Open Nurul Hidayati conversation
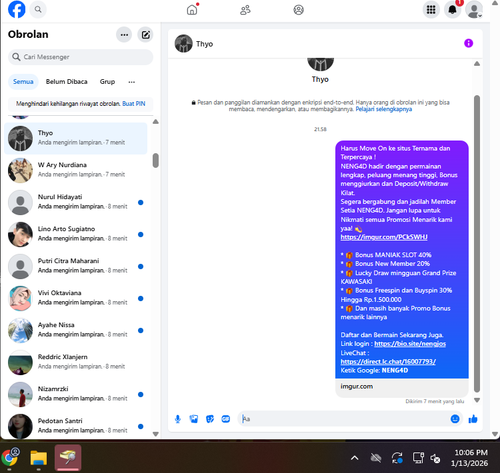 tap(76, 202)
